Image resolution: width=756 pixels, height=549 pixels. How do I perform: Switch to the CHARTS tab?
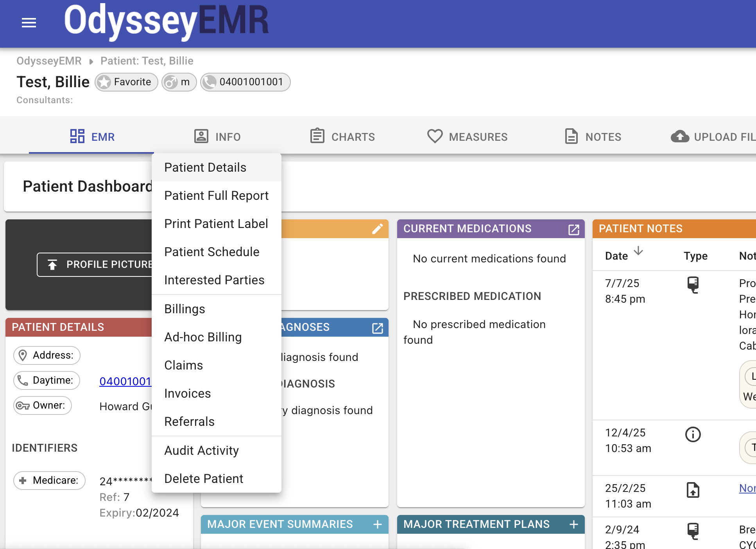tap(342, 136)
